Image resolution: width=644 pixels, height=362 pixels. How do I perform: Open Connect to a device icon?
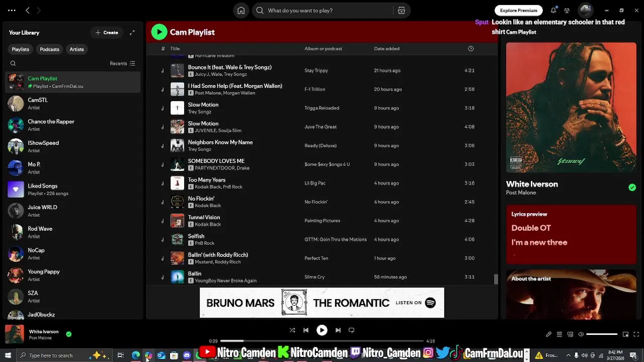coord(570,334)
